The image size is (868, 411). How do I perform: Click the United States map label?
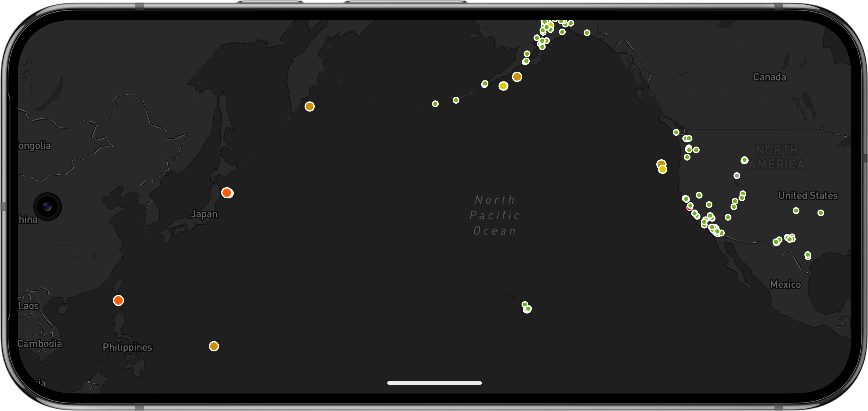click(807, 195)
